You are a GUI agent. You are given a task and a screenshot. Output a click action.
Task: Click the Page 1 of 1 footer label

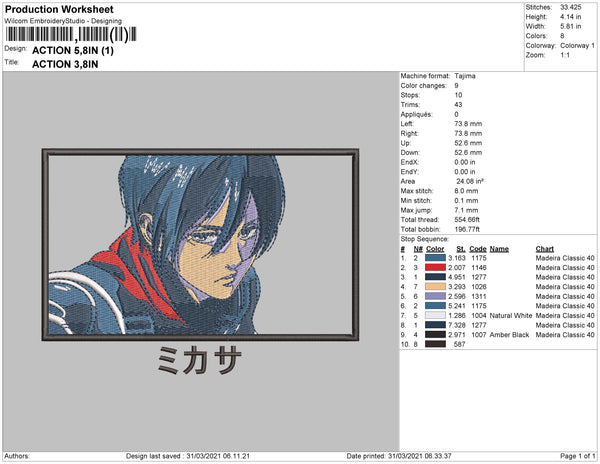(577, 456)
